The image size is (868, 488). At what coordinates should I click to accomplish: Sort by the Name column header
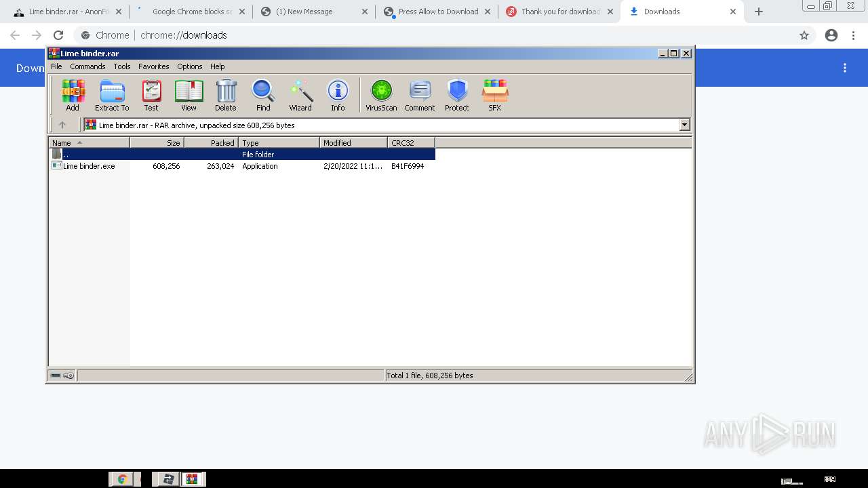(89, 142)
